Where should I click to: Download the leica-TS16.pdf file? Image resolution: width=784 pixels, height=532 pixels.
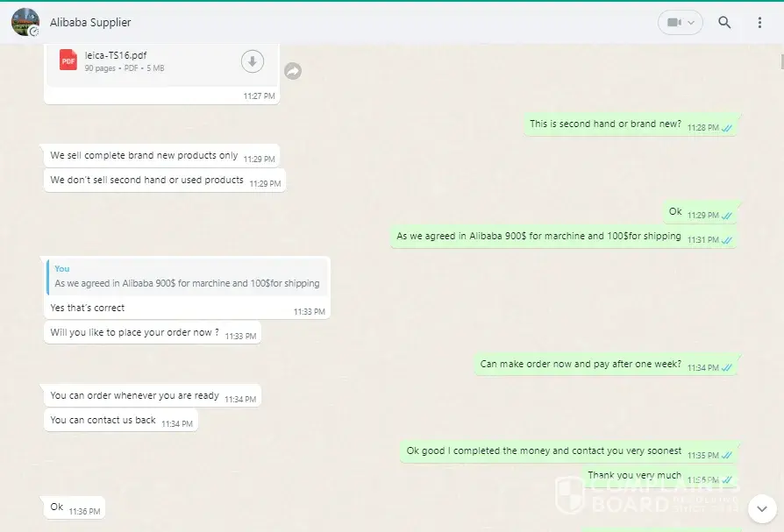(x=253, y=61)
